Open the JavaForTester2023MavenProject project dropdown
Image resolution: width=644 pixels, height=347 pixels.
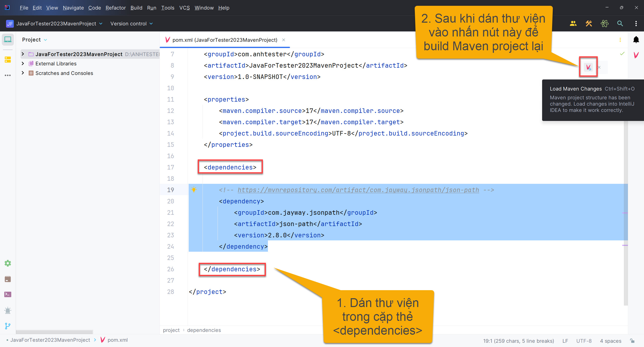tap(54, 24)
